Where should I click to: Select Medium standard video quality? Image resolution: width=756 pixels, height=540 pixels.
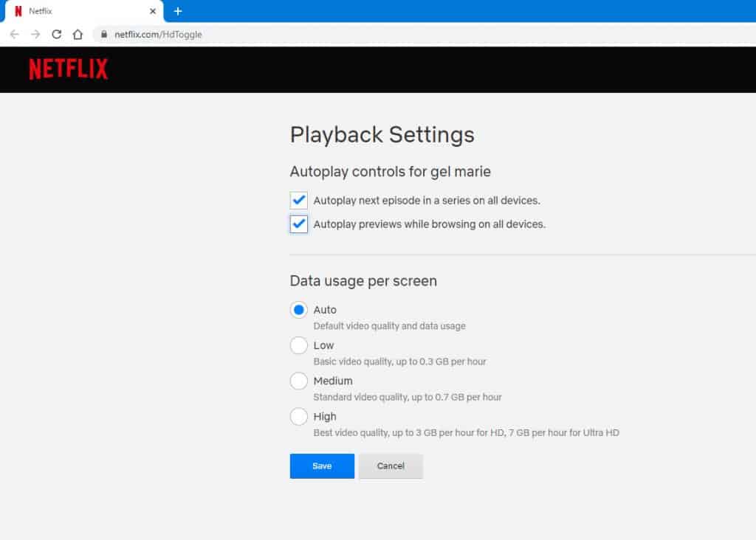point(299,381)
